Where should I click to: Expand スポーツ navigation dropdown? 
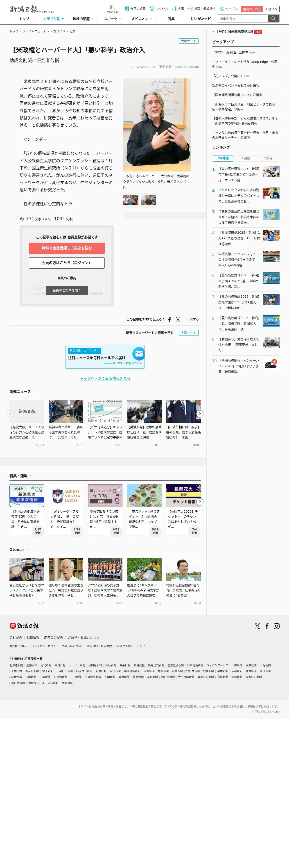click(x=112, y=19)
